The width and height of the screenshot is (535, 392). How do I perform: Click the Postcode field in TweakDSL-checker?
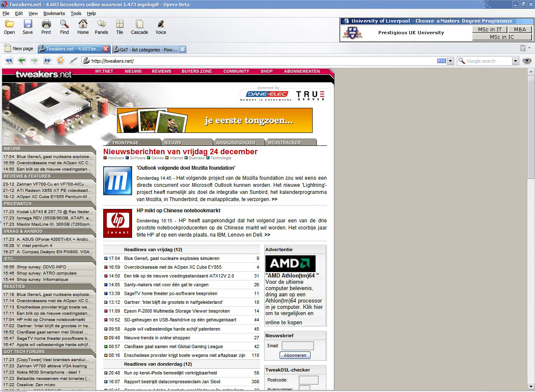coord(308,380)
